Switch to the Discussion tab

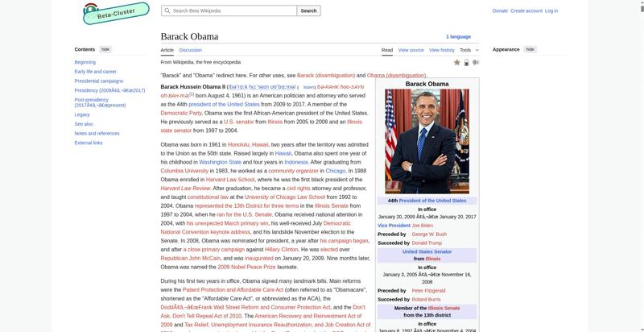point(190,50)
